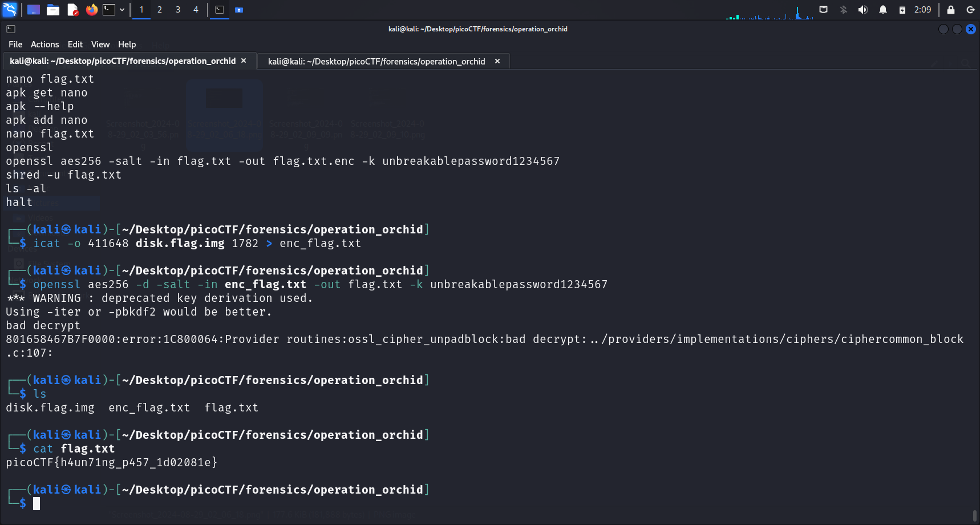Click the battery power manager icon
Viewport: 980px width, 525px height.
(902, 10)
